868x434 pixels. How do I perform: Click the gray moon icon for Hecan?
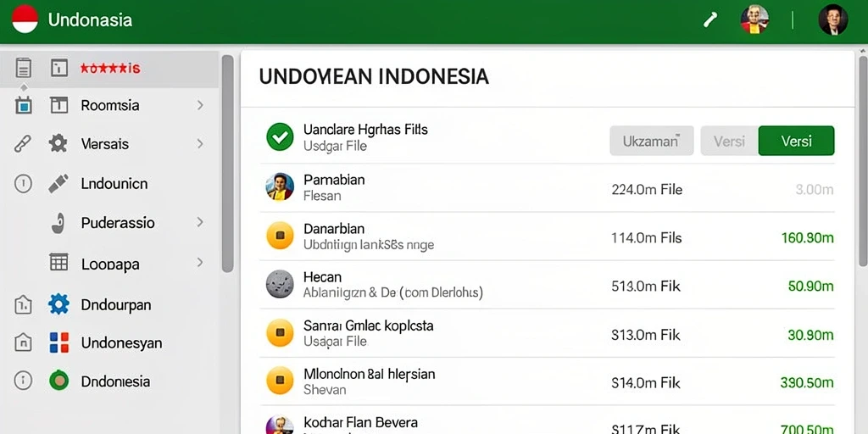[280, 284]
